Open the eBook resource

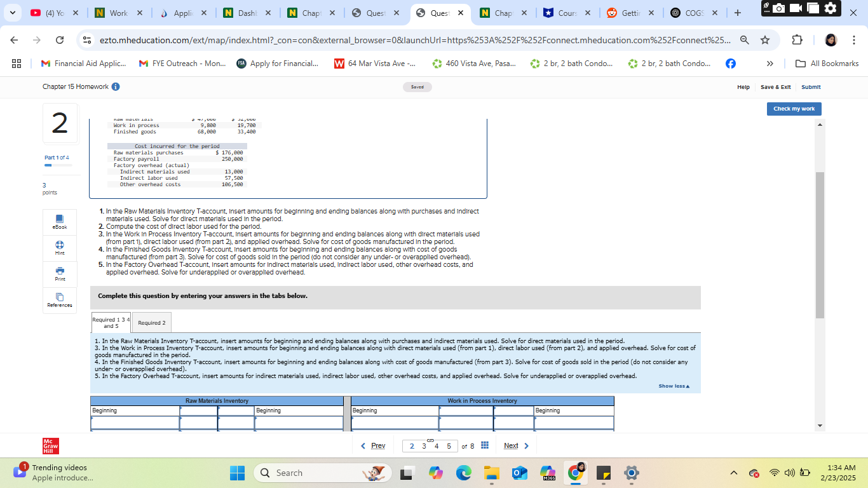tap(60, 221)
